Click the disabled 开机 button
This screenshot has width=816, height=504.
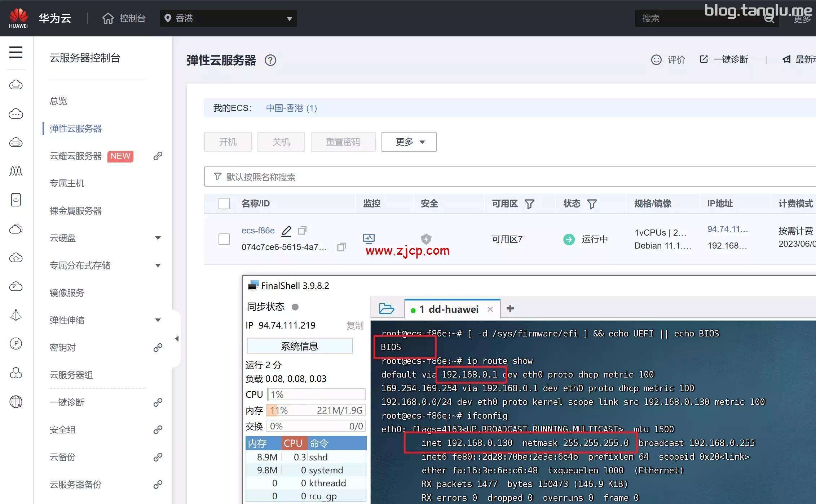tap(228, 142)
